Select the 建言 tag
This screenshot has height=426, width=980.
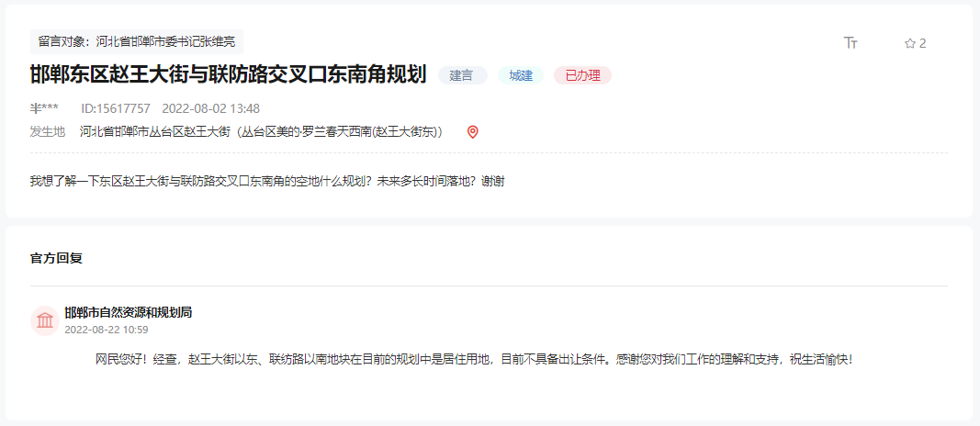click(462, 75)
